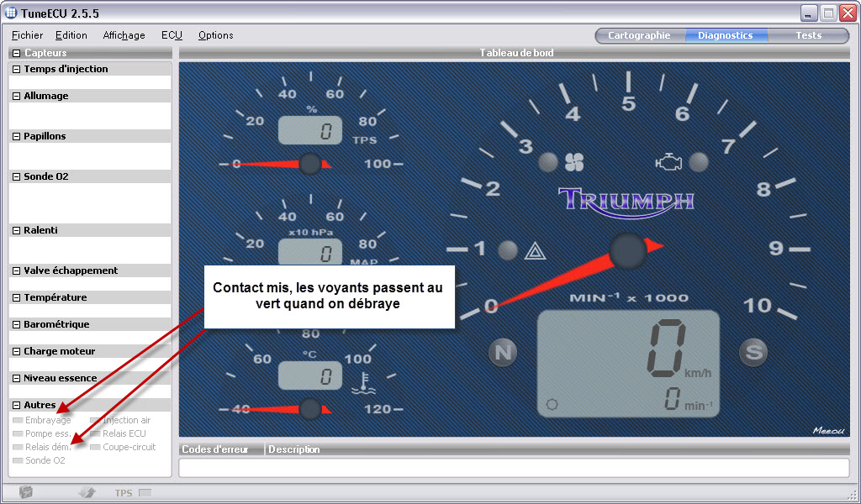Click the engine warning light icon
Screen dimensions: 861x504
click(668, 162)
